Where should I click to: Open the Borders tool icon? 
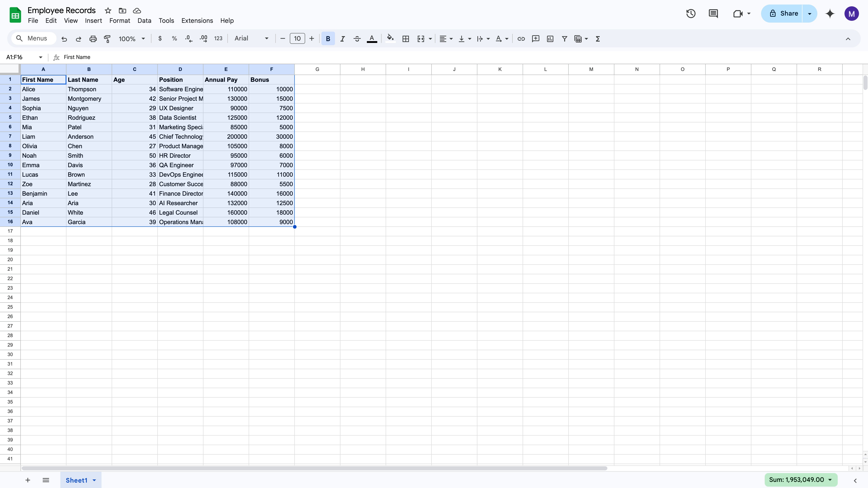[x=406, y=39]
